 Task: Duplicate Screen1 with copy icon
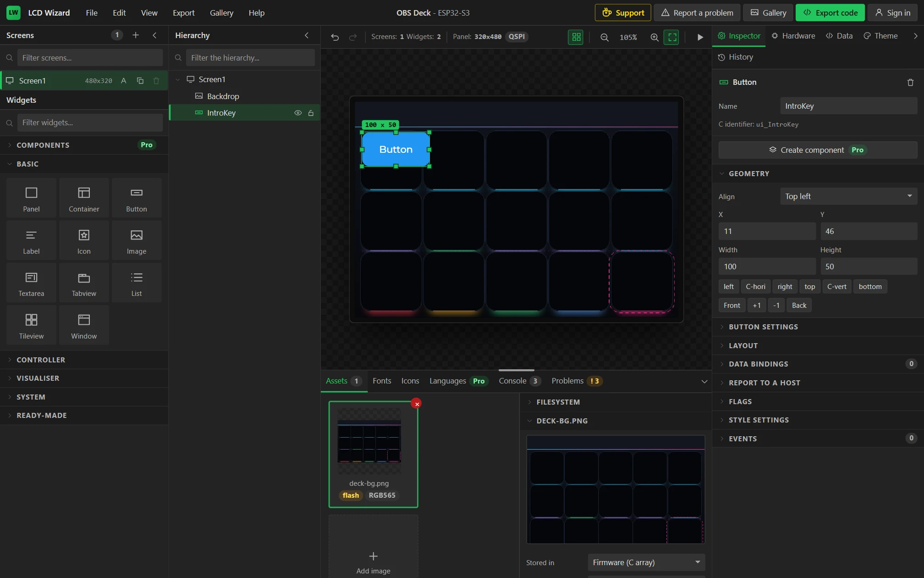click(140, 81)
